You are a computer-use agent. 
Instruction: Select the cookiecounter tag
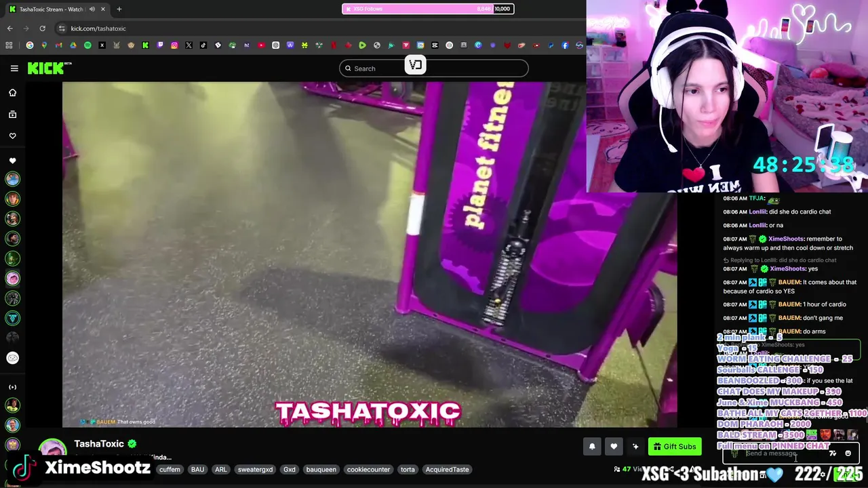tap(368, 469)
